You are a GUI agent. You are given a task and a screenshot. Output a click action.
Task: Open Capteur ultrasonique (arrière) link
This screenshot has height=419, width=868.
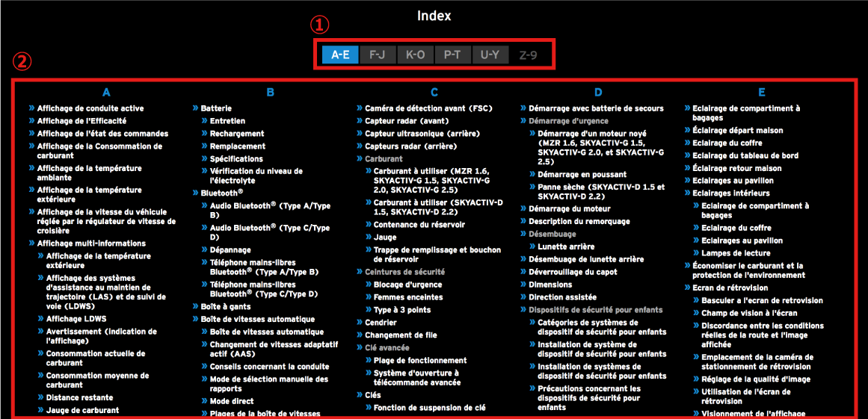pyautogui.click(x=422, y=134)
